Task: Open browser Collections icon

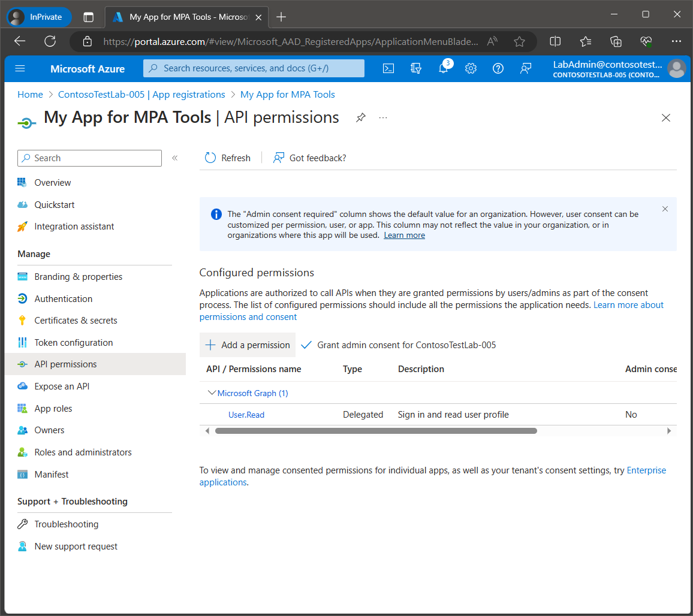Action: pyautogui.click(x=616, y=41)
